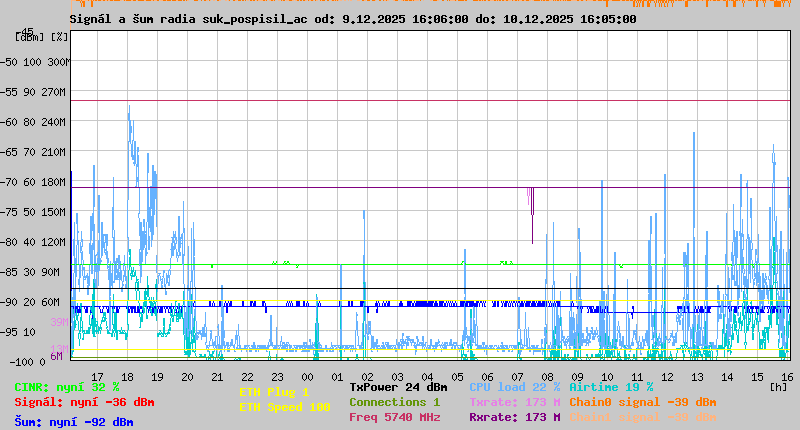Select the end date '10.12.2025 16:05:00' in title
The width and height of the screenshot is (800, 430).
[x=569, y=19]
